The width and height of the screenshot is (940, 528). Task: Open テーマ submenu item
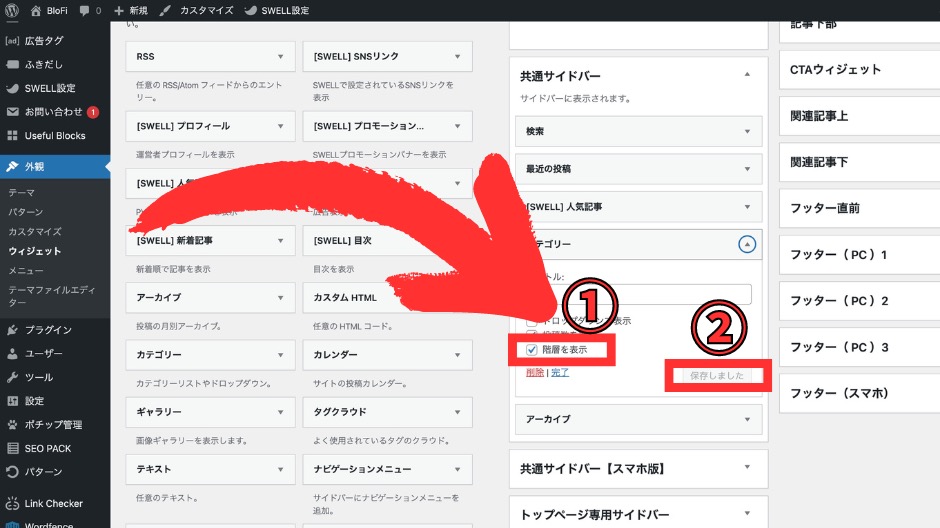click(22, 192)
